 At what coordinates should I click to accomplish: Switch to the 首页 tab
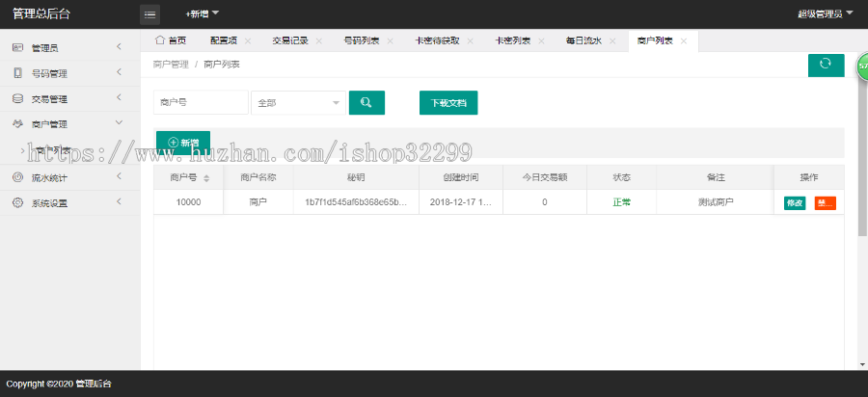click(x=170, y=40)
